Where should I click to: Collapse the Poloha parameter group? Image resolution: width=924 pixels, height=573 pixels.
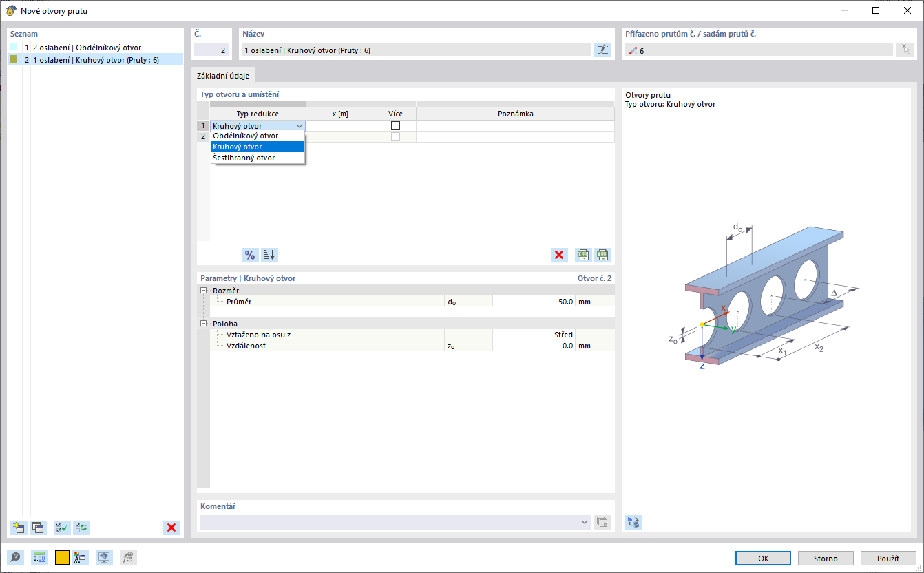point(203,324)
